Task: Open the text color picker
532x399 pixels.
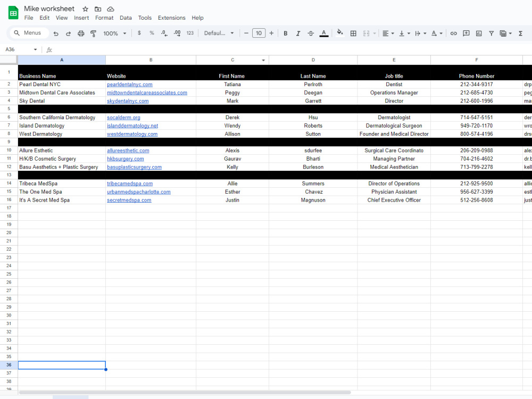Action: click(x=324, y=33)
